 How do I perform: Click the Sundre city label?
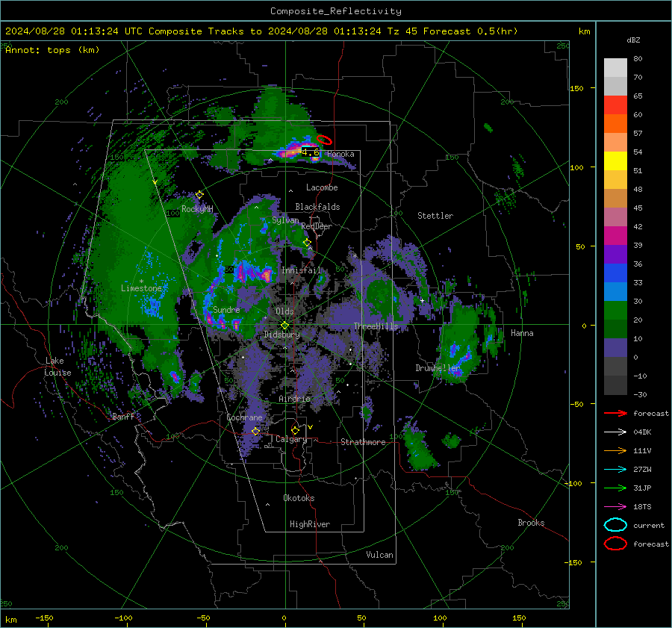tap(226, 309)
